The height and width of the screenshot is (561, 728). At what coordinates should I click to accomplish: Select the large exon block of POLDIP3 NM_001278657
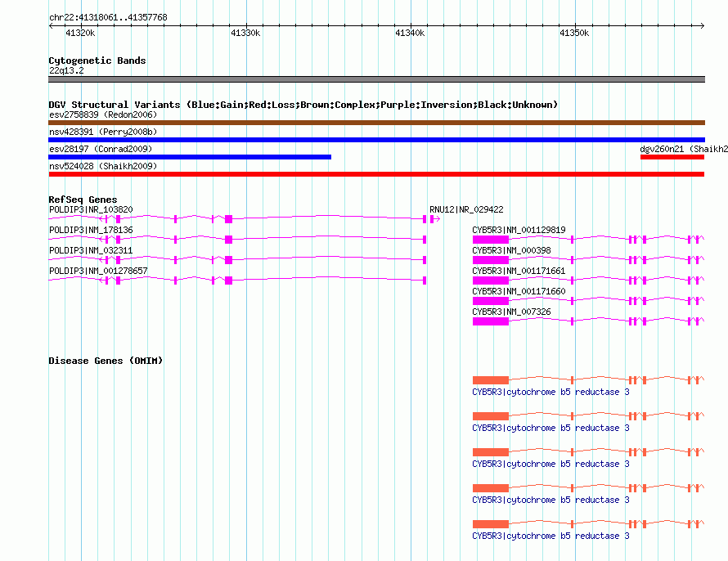228,280
